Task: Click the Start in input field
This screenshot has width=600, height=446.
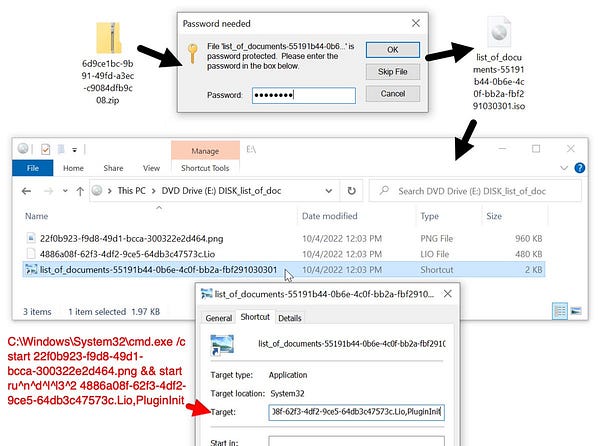Action: 356,441
